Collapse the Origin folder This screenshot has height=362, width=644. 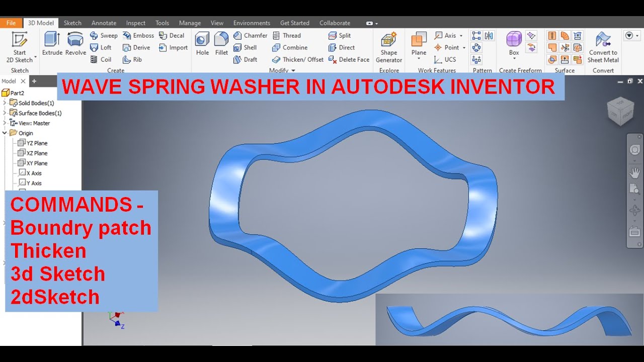pos(5,133)
